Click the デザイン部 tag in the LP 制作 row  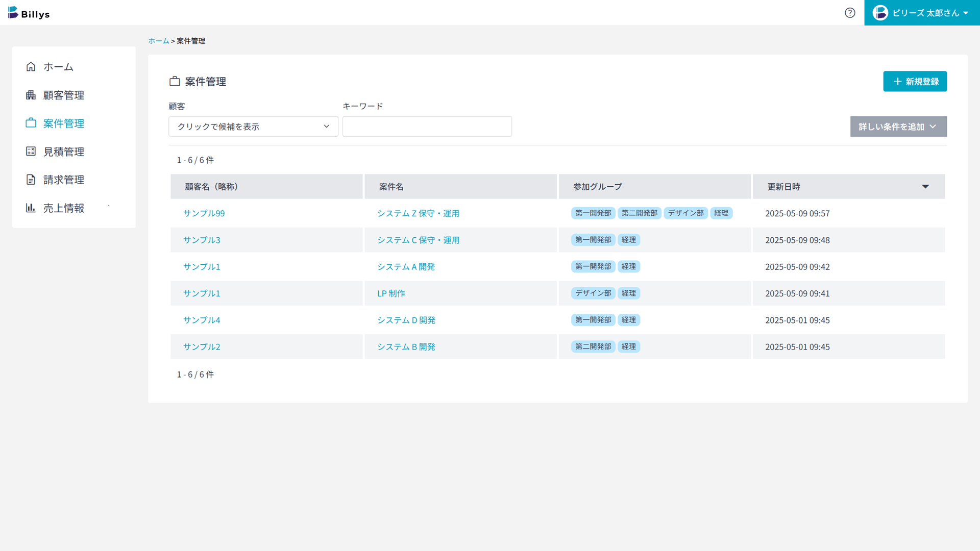click(x=593, y=293)
